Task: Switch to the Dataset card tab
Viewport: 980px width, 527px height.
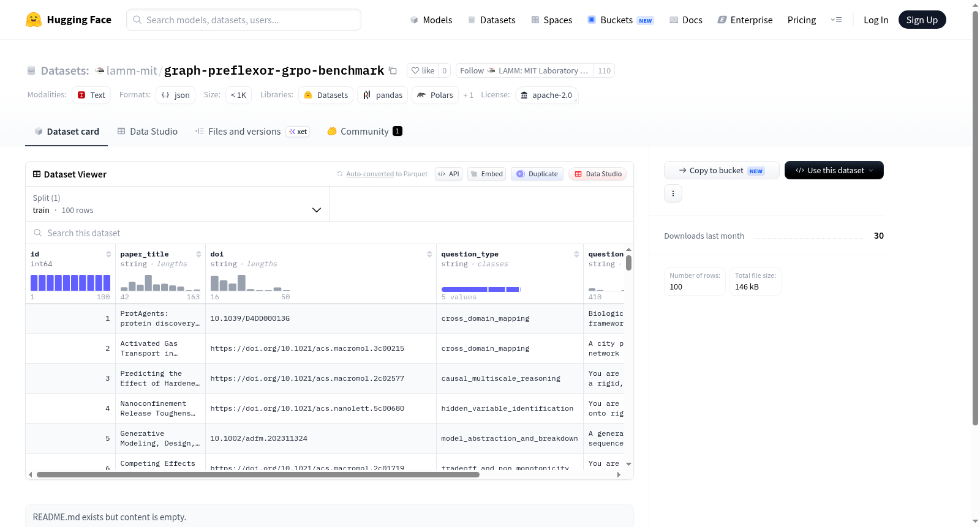Action: [66, 132]
